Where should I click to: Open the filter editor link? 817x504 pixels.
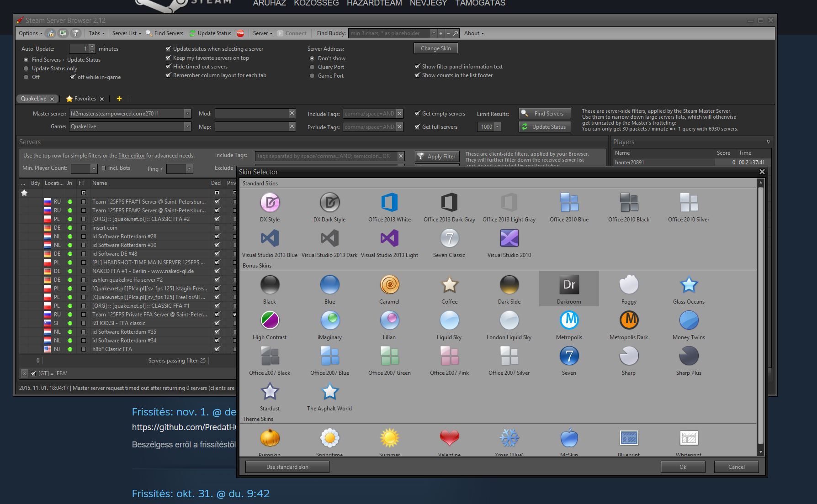132,156
